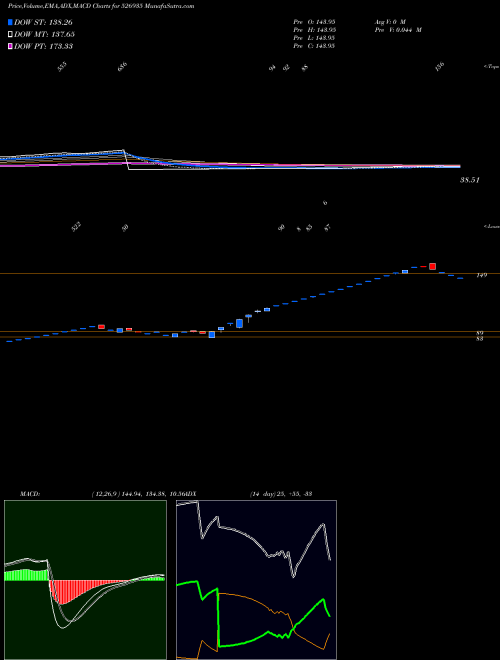Click the Avg V: 0 M text
This screenshot has width=500, height=660.
tap(389, 21)
